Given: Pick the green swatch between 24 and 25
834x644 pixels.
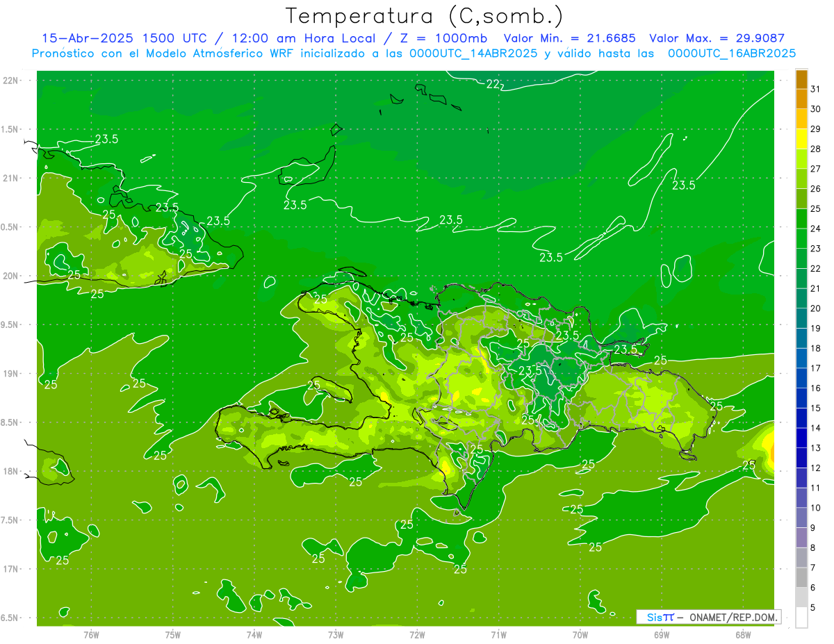Looking at the screenshot, I should pos(801,218).
